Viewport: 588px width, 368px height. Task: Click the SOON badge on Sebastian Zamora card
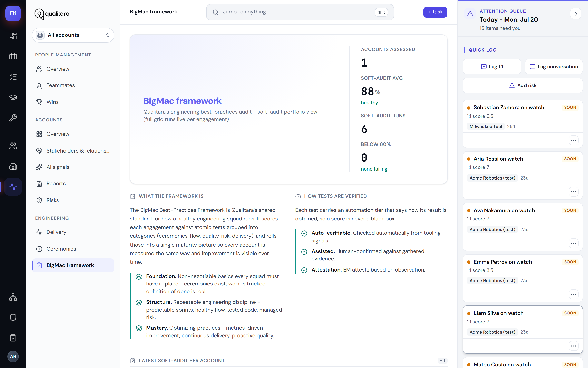click(570, 108)
